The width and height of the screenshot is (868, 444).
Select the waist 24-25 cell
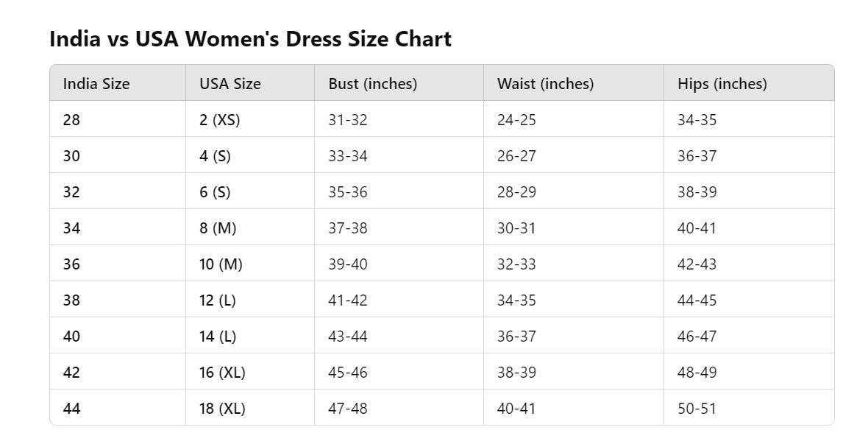[x=516, y=120]
